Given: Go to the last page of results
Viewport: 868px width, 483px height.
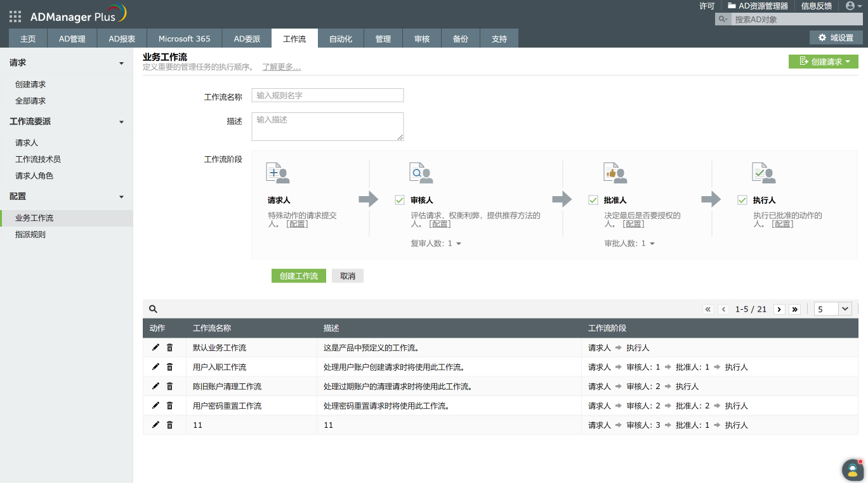Looking at the screenshot, I should pyautogui.click(x=795, y=309).
